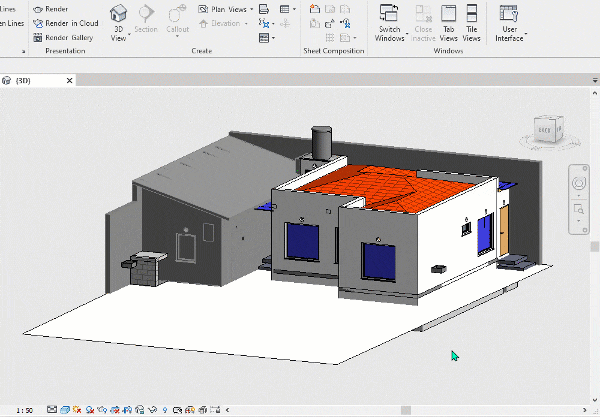
Task: Toggle Crop View
Action: [115, 410]
